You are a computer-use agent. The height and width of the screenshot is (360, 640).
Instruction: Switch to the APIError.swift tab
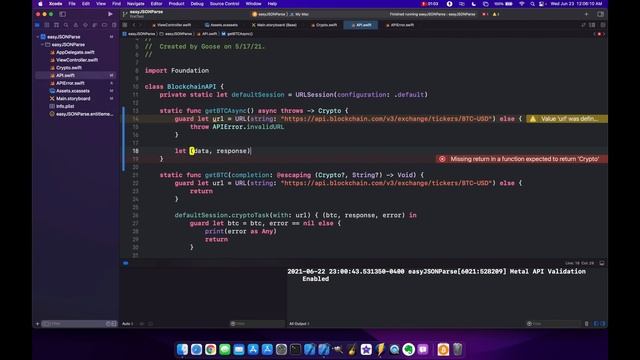coord(400,25)
